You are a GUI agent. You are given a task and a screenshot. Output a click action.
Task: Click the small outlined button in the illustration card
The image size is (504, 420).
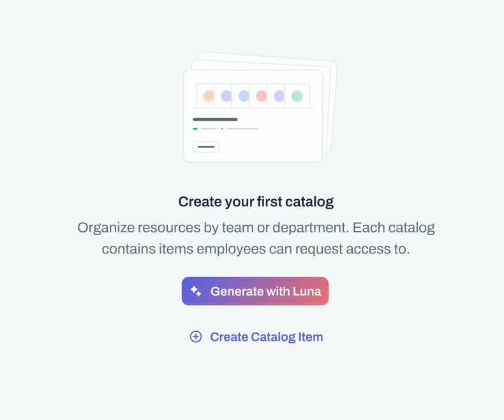coord(206,147)
